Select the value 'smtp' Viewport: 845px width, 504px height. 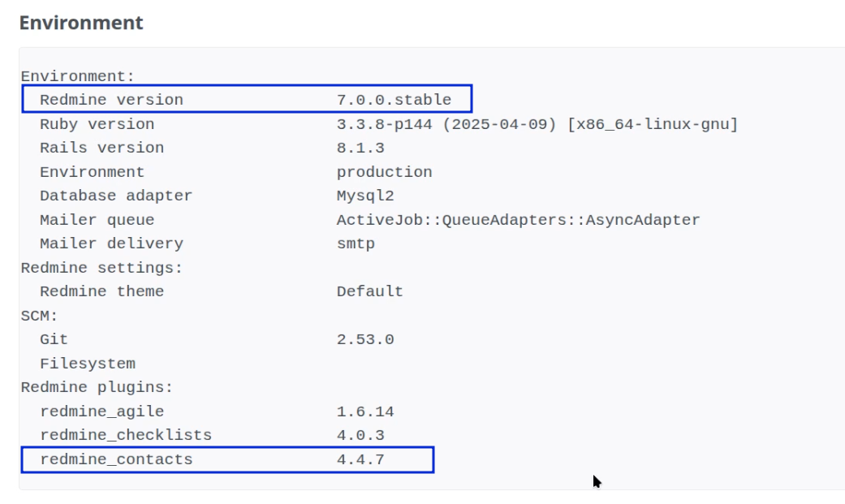point(356,244)
